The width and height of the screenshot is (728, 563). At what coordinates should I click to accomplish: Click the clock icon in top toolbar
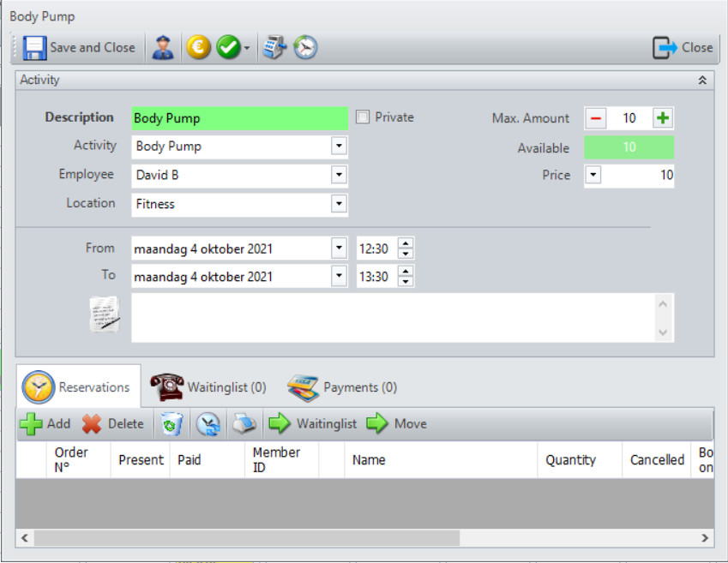point(305,48)
